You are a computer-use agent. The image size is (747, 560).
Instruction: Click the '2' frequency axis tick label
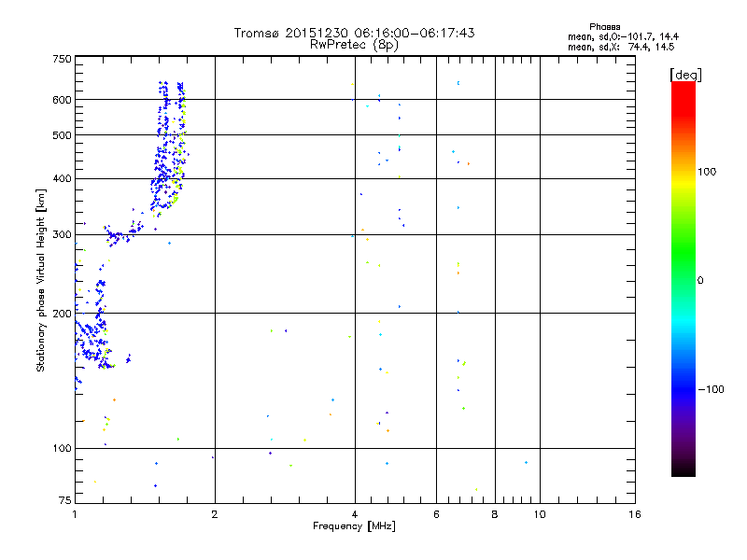point(215,514)
